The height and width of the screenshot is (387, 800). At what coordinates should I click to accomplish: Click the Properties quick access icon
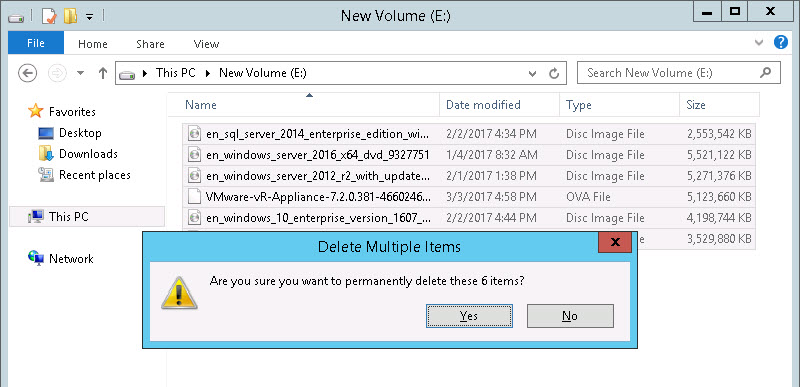49,16
